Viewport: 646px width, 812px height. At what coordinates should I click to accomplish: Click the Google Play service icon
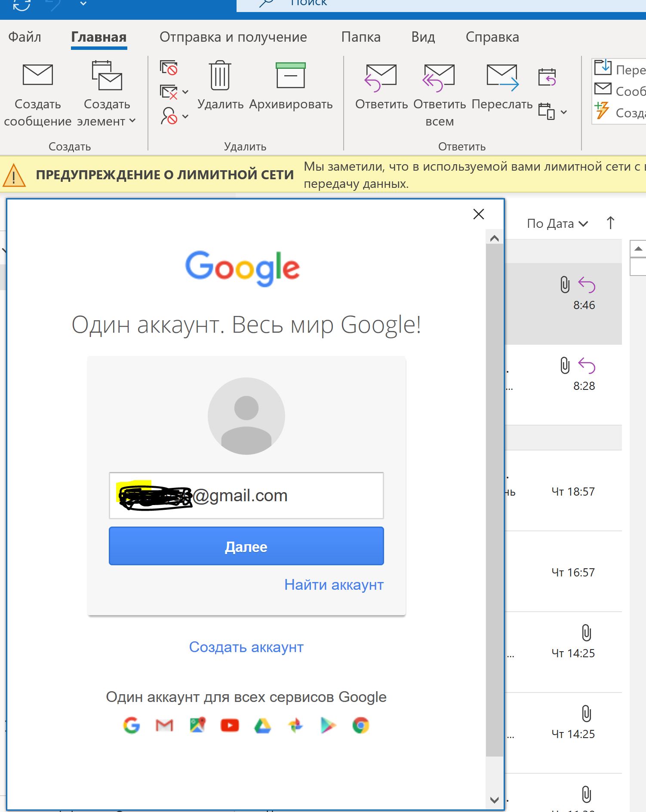click(328, 726)
